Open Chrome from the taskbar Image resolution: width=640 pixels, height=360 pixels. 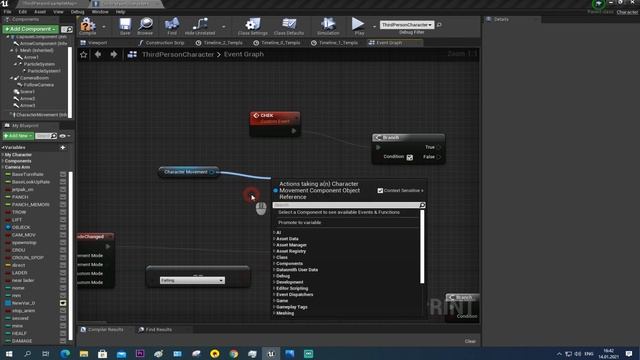(x=233, y=353)
